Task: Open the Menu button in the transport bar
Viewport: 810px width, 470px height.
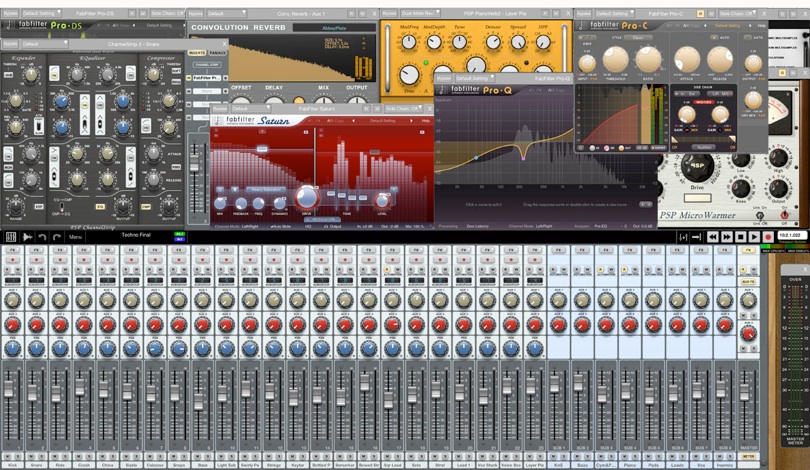Action: pyautogui.click(x=75, y=237)
